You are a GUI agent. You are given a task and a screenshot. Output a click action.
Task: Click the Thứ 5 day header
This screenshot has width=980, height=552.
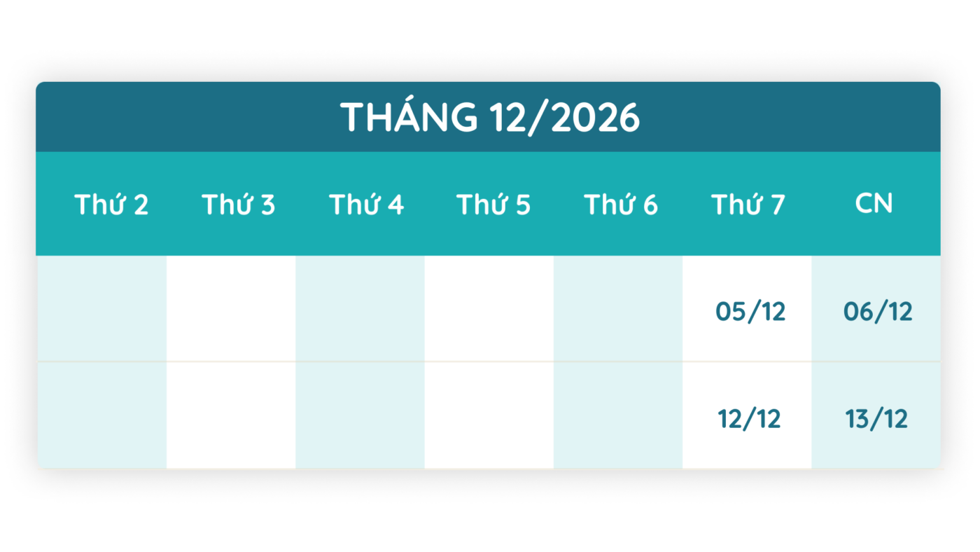pyautogui.click(x=493, y=205)
